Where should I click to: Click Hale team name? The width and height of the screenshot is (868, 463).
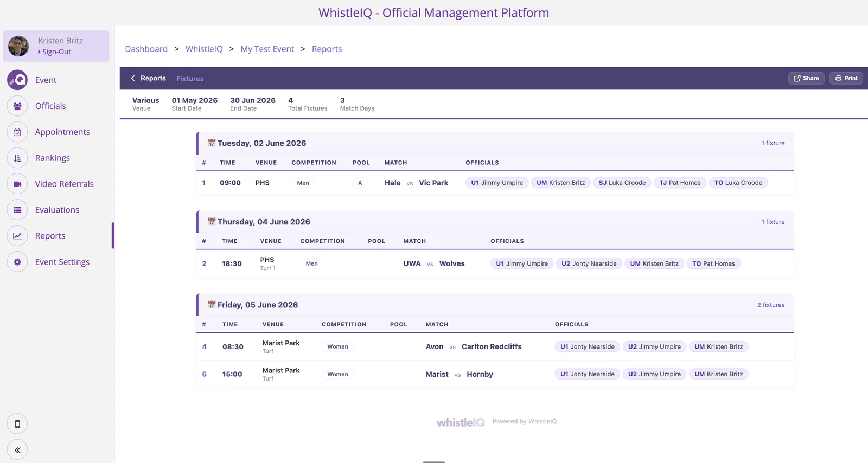(392, 183)
